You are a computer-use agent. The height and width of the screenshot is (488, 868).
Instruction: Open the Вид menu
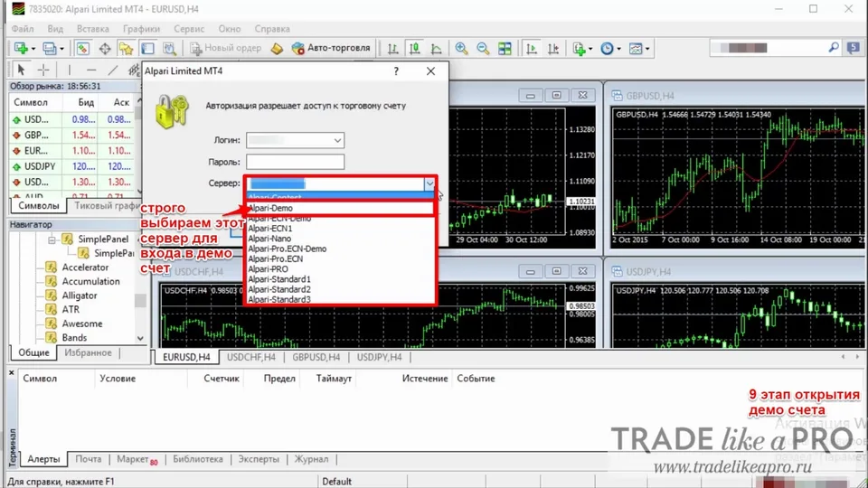pos(55,29)
